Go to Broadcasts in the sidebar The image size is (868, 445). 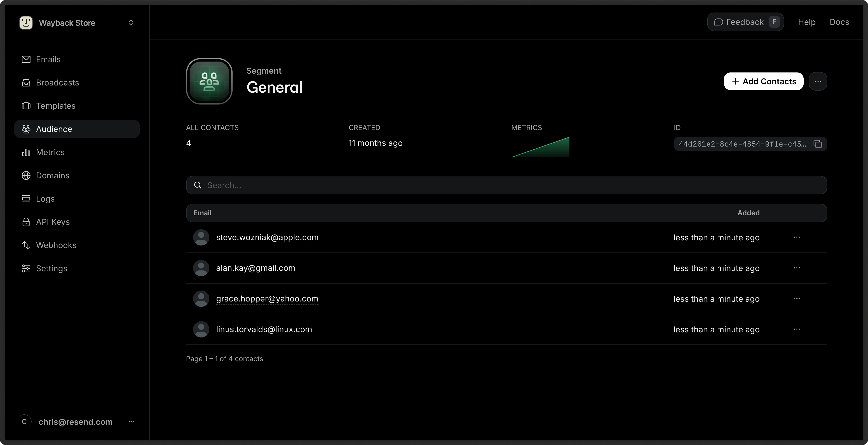57,82
